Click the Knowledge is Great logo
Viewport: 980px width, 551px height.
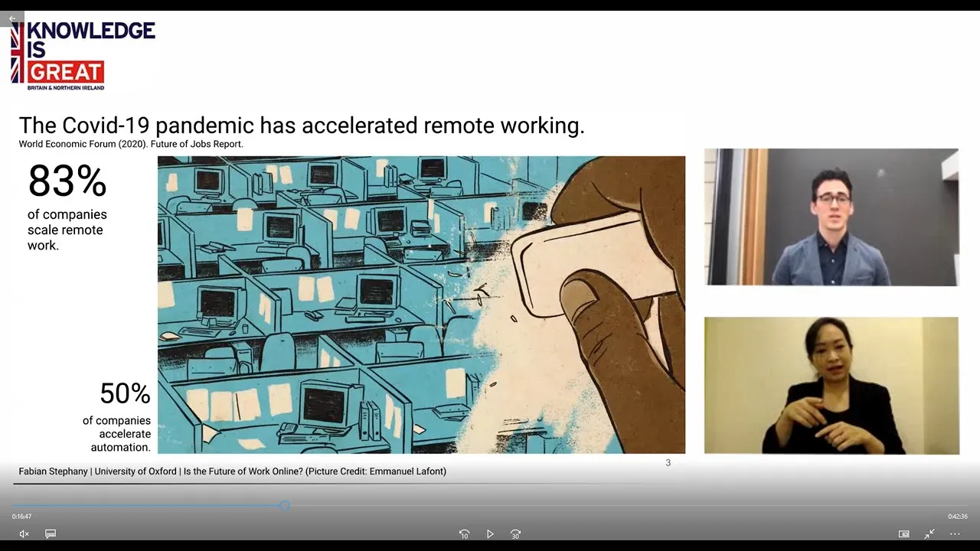click(x=83, y=55)
